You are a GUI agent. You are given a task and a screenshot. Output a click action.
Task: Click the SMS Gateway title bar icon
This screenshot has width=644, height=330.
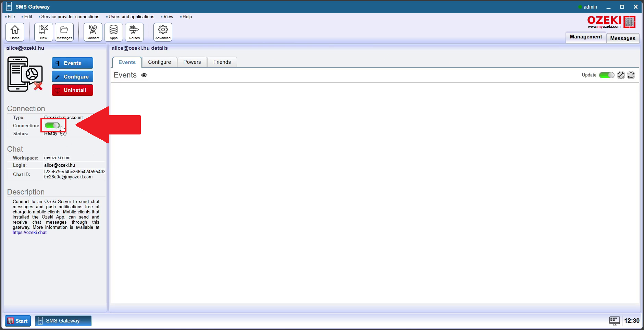coord(9,6)
